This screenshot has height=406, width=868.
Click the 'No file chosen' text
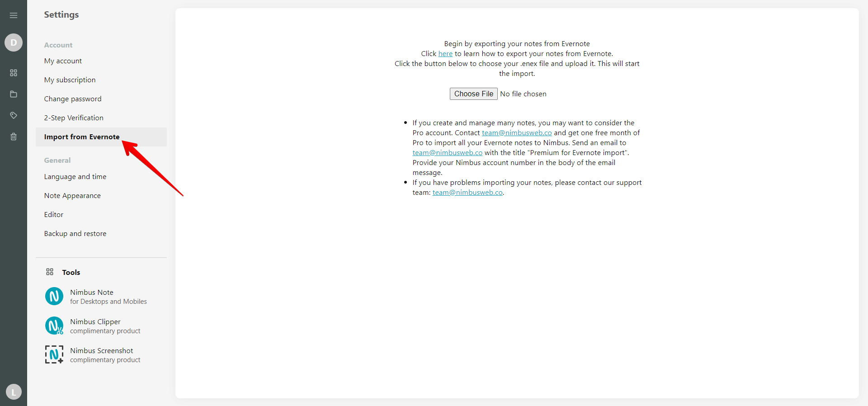tap(523, 94)
